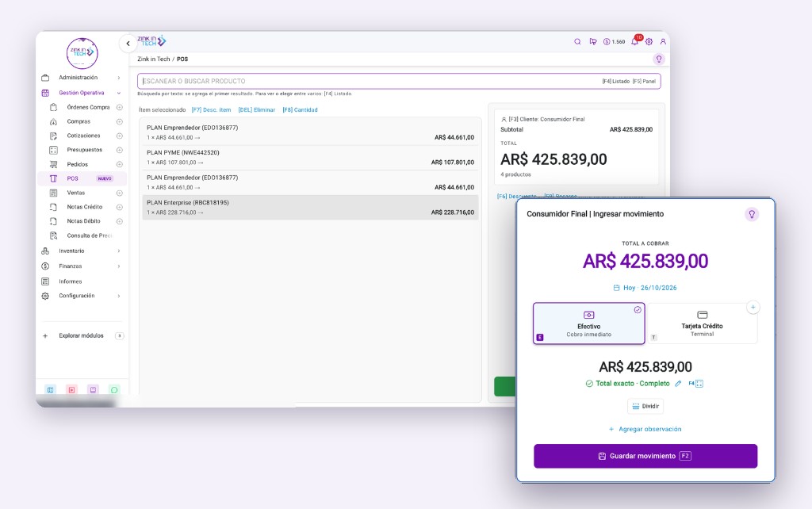
Task: Click the AR$ 228.716,00 line total
Action: tap(453, 212)
